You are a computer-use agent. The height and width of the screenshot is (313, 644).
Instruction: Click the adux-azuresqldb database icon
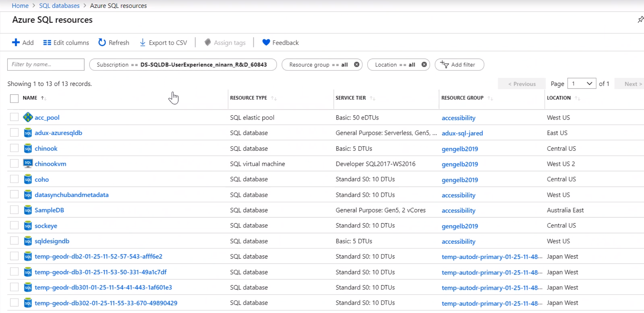(28, 133)
